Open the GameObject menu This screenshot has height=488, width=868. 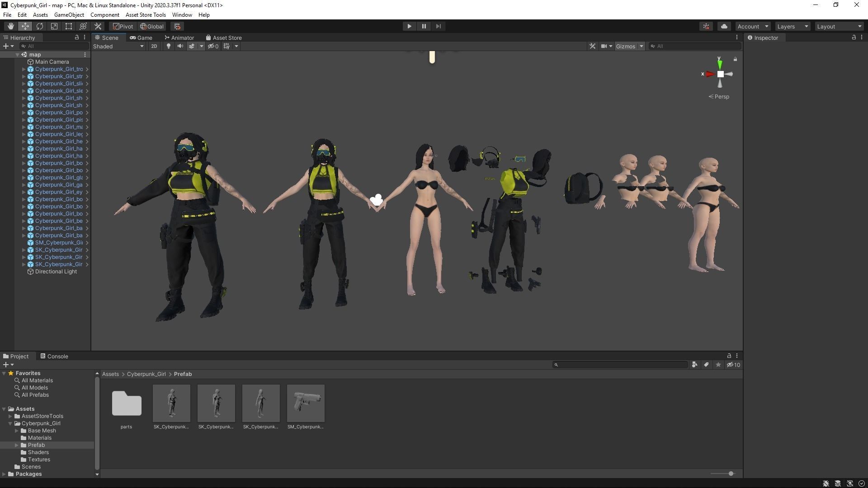click(69, 14)
